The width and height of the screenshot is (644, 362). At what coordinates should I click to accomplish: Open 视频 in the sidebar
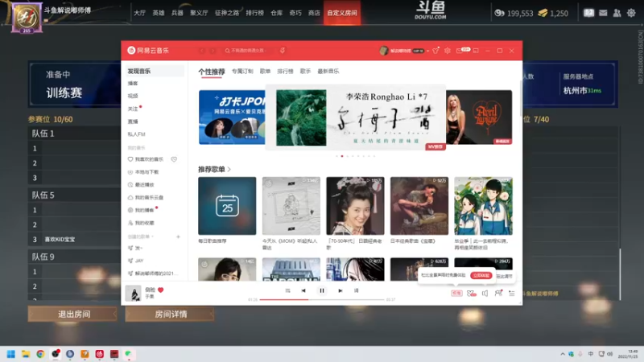tap(133, 96)
